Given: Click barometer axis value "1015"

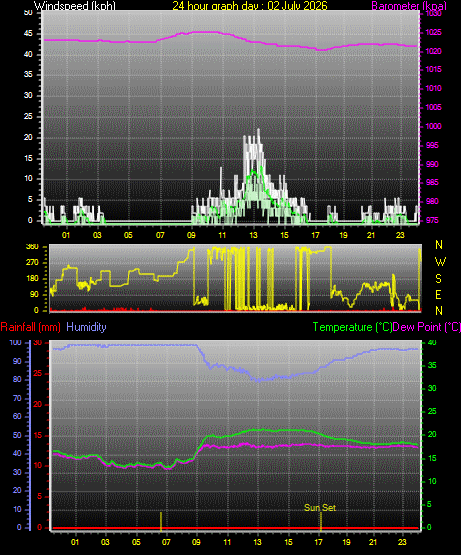Looking at the screenshot, I should 433,69.
